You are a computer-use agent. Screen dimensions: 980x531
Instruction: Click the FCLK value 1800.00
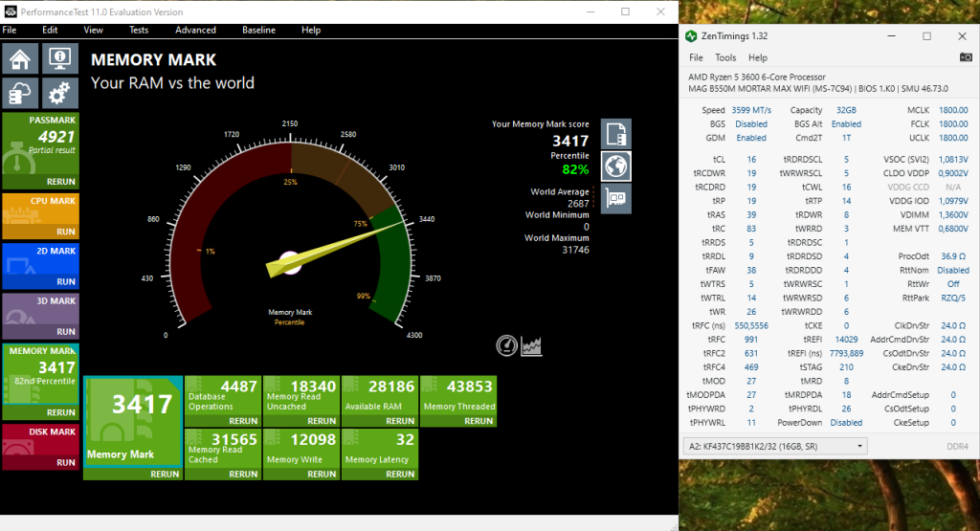(x=953, y=124)
